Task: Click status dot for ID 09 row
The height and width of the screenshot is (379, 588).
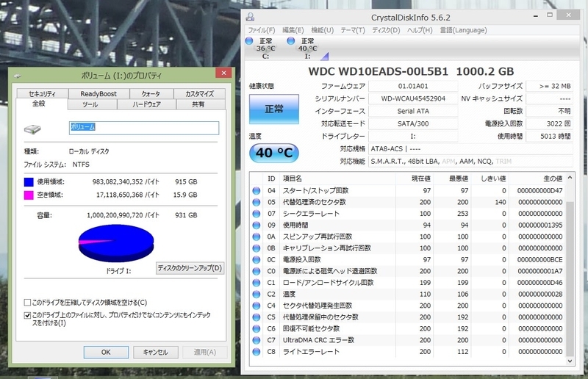Action: tap(257, 225)
